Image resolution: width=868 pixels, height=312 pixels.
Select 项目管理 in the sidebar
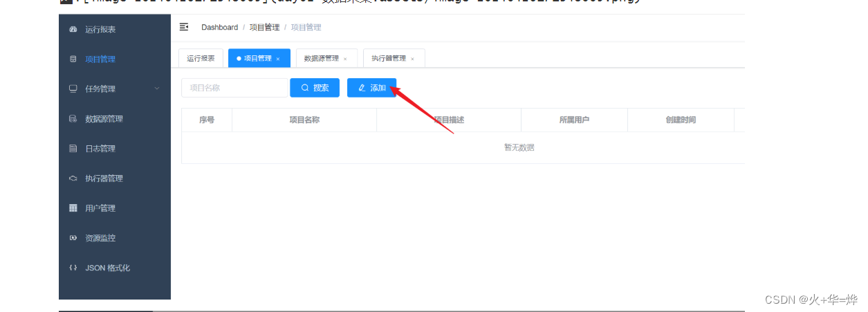click(x=115, y=59)
